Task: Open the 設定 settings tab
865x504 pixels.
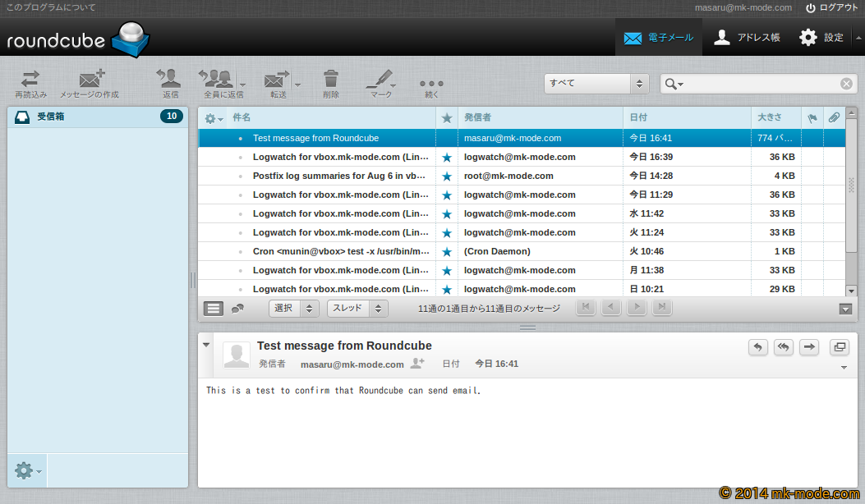Action: tap(821, 38)
